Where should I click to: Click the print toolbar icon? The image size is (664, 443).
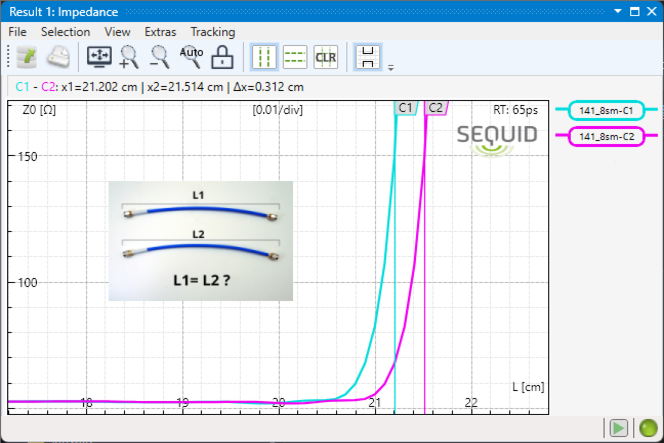tap(58, 57)
